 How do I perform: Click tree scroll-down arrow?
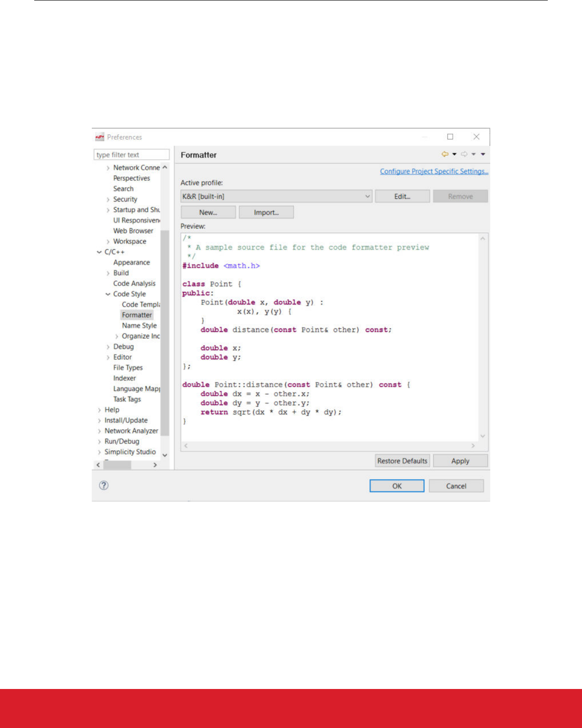point(165,455)
